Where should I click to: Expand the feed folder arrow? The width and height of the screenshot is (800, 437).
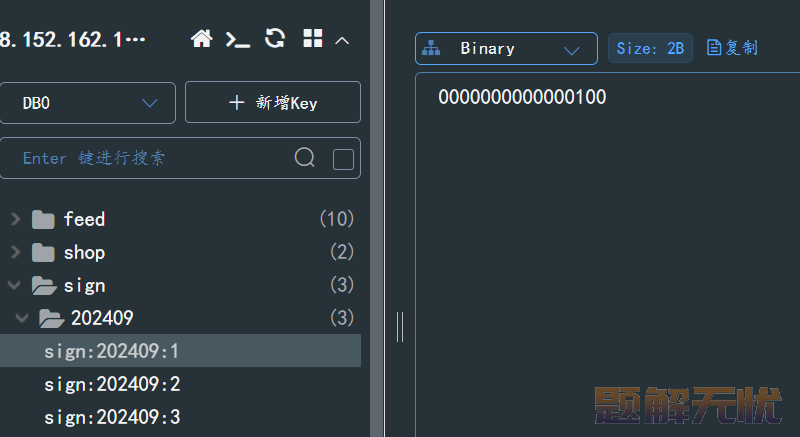(15, 219)
